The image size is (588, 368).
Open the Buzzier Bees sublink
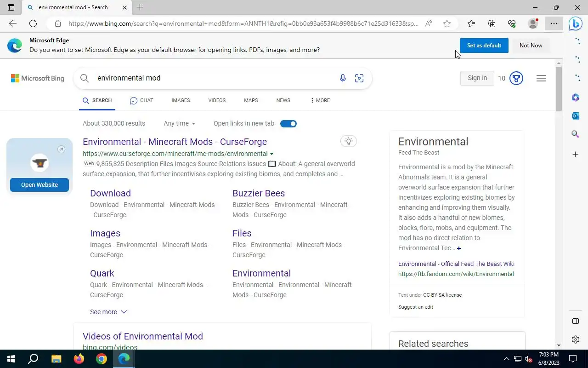tap(259, 193)
